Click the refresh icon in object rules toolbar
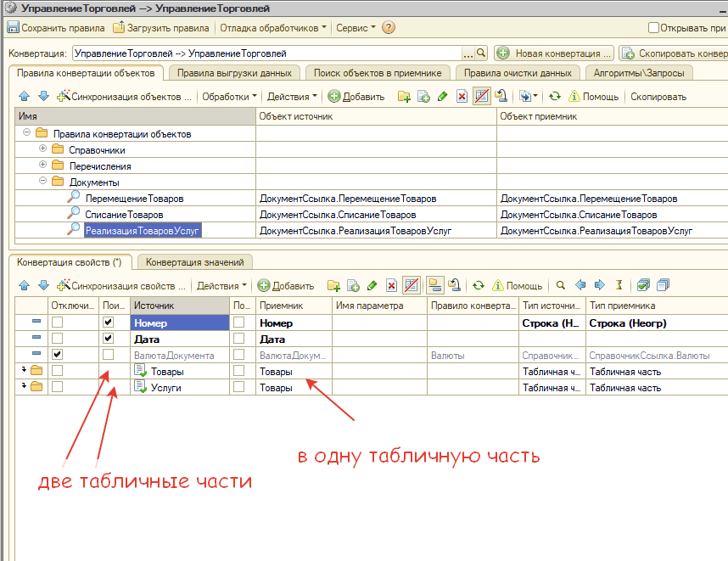The width and height of the screenshot is (728, 561). point(554,96)
